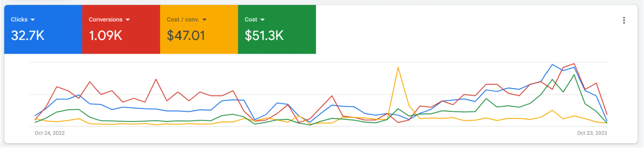Click the Conversions metric label

[x=105, y=19]
